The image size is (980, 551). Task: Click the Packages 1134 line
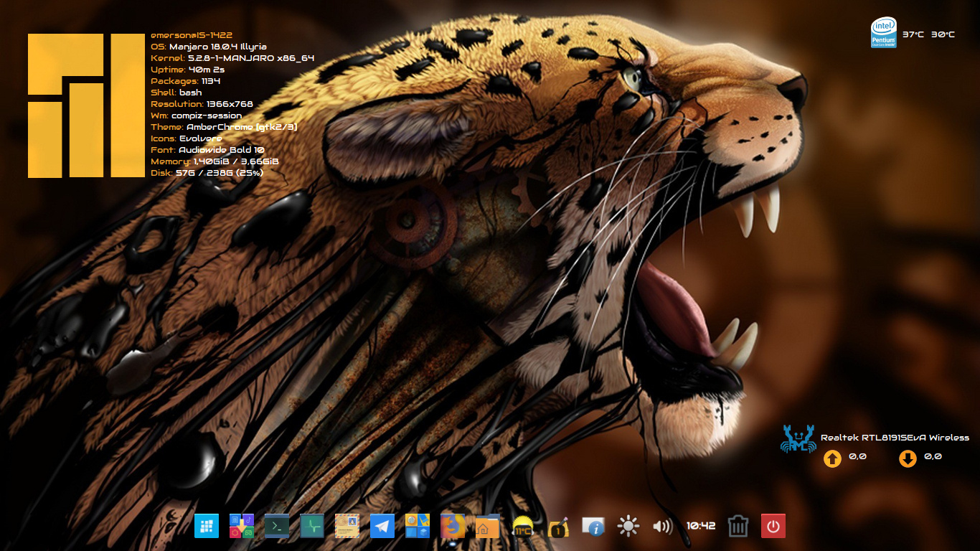point(186,81)
